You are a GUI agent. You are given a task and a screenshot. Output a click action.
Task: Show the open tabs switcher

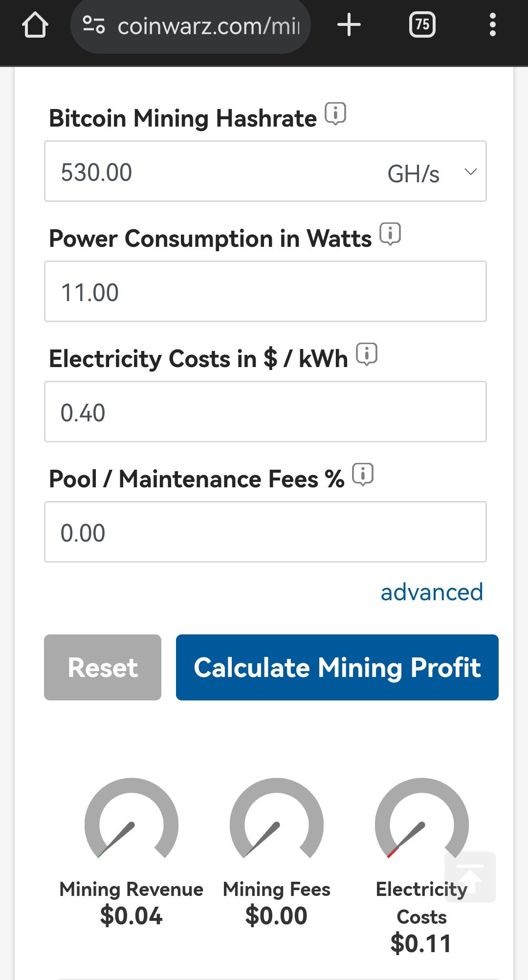pos(422,25)
